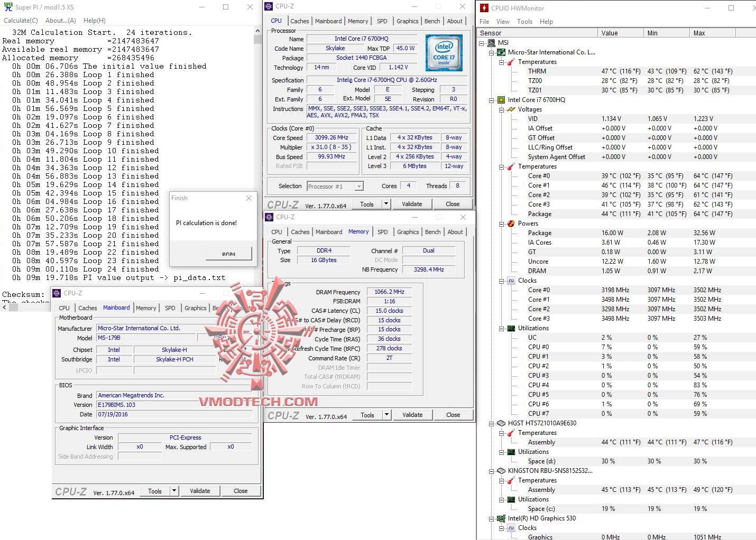Open Tools dropdown arrow in CPU-Z Memory window
The image size is (756, 540).
point(386,415)
